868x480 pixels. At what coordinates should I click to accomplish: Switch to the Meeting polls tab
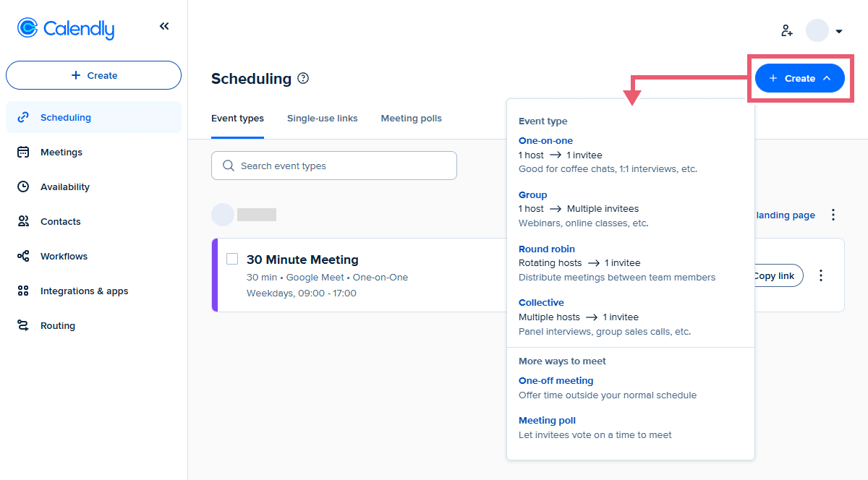click(x=411, y=118)
